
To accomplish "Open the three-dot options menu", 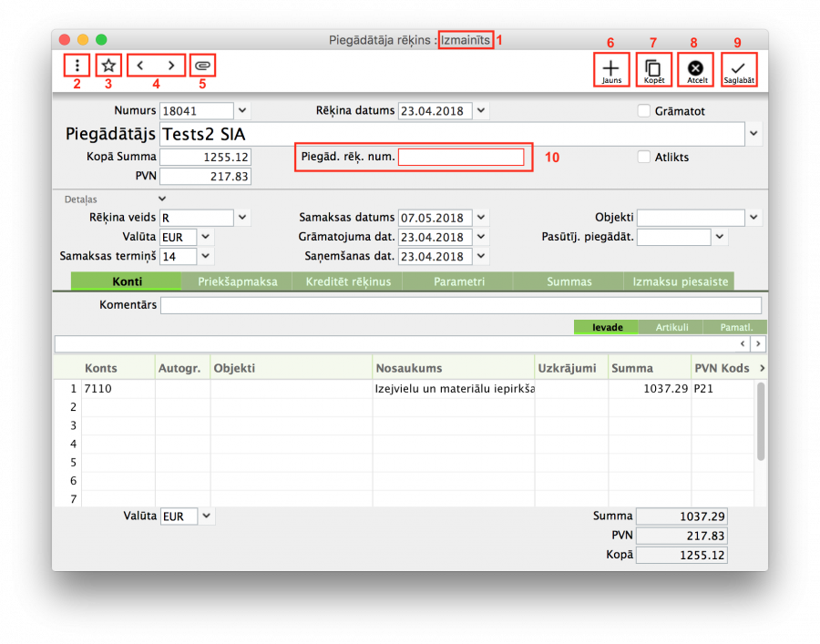I will click(x=77, y=66).
